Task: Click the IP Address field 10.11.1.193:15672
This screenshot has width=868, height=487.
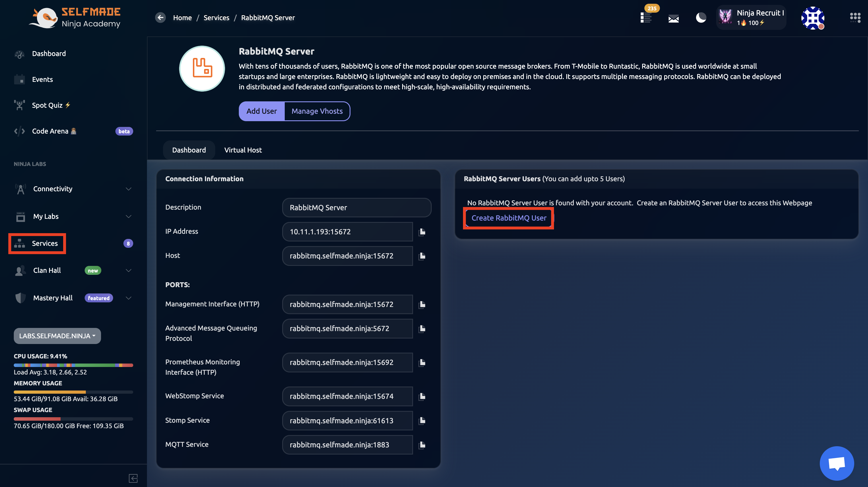Action: (x=347, y=232)
